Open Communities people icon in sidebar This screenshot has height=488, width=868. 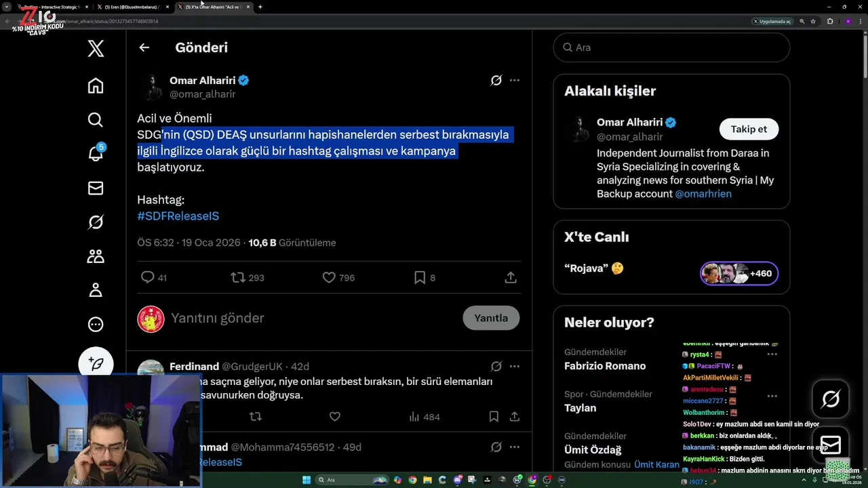pos(96,256)
